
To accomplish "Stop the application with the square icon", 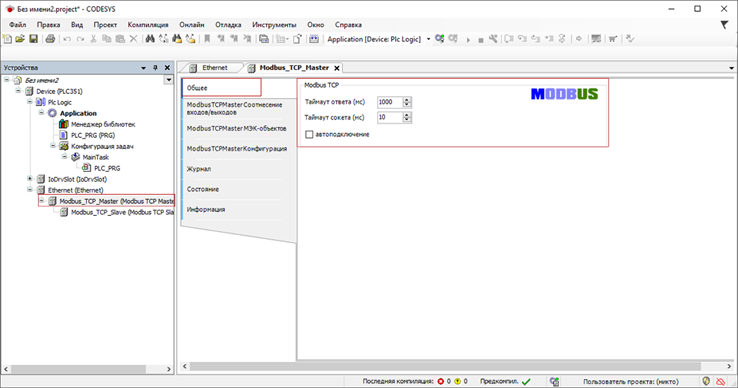I will (481, 40).
